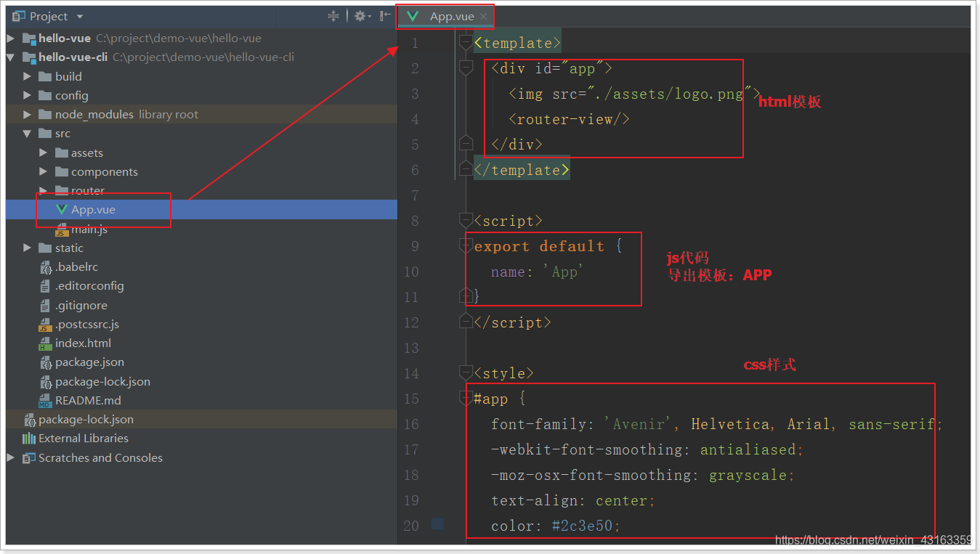Fold the export default block at line 9
The width and height of the screenshot is (980, 554).
pos(466,246)
